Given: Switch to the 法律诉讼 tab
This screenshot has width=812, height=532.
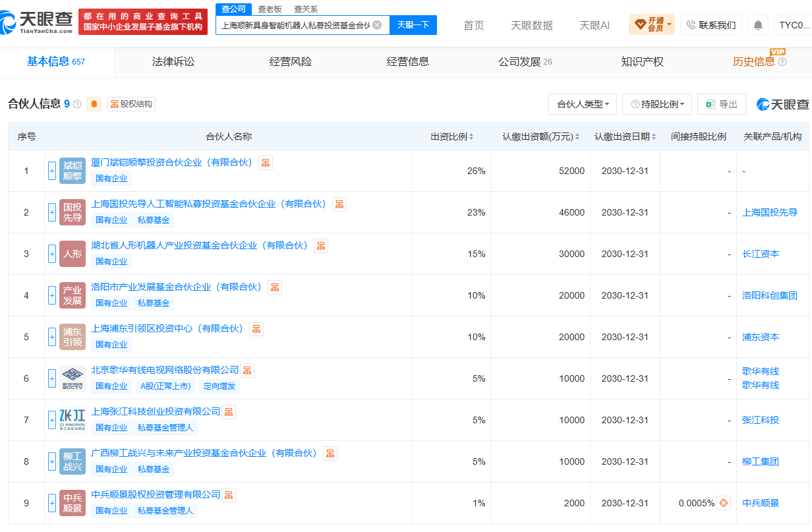Looking at the screenshot, I should [173, 62].
